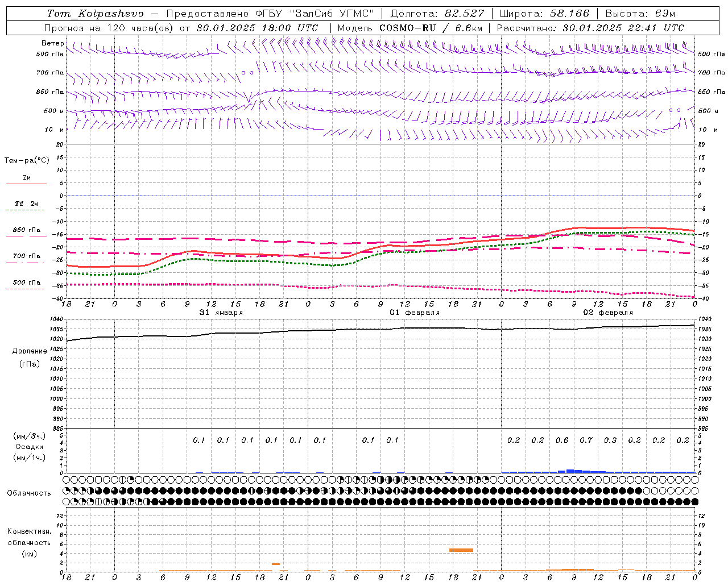The image size is (728, 582).
Task: Click the 'Осадки' precipitation panel label
Action: point(30,447)
